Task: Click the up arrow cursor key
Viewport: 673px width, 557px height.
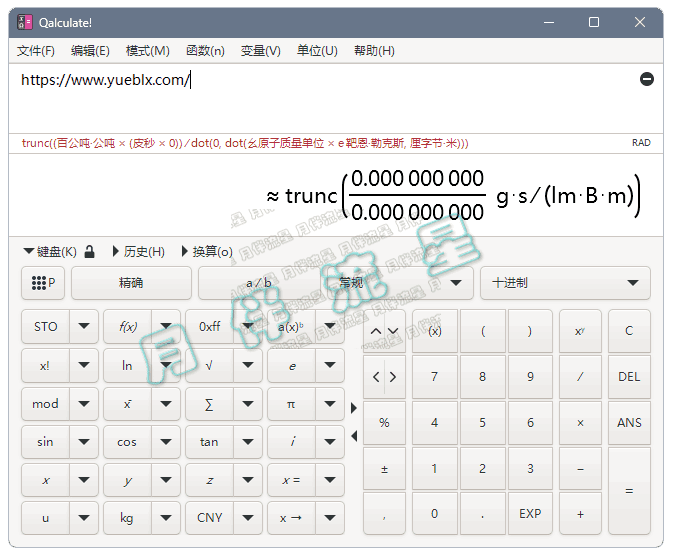Action: (x=376, y=331)
